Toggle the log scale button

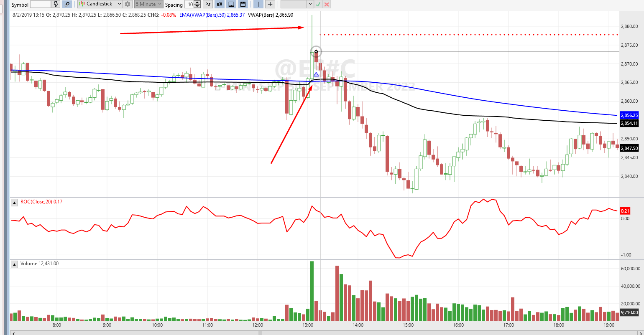pos(208,4)
